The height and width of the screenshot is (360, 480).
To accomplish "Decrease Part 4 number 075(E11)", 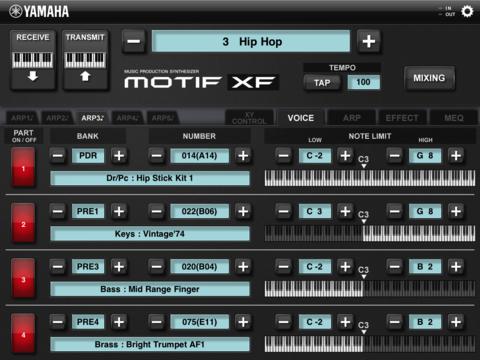I will pyautogui.click(x=157, y=322).
